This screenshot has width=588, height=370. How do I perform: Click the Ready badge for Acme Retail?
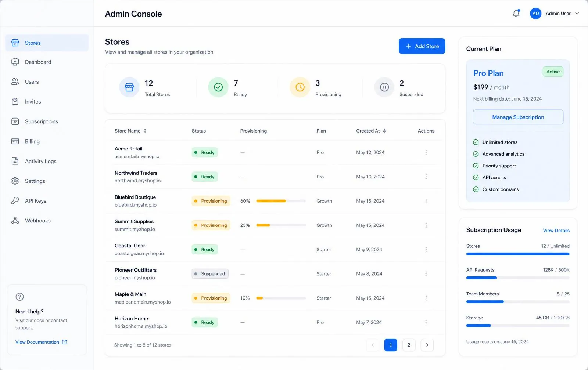click(x=205, y=152)
